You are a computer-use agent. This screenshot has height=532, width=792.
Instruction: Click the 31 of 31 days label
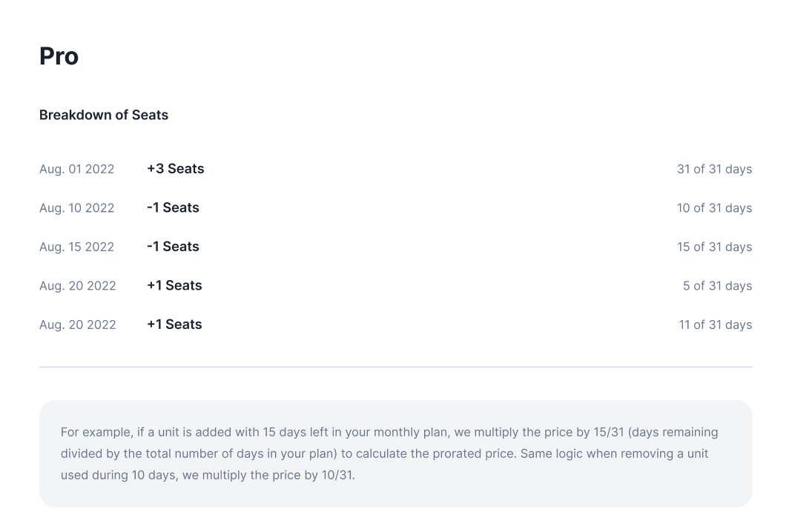(x=714, y=169)
